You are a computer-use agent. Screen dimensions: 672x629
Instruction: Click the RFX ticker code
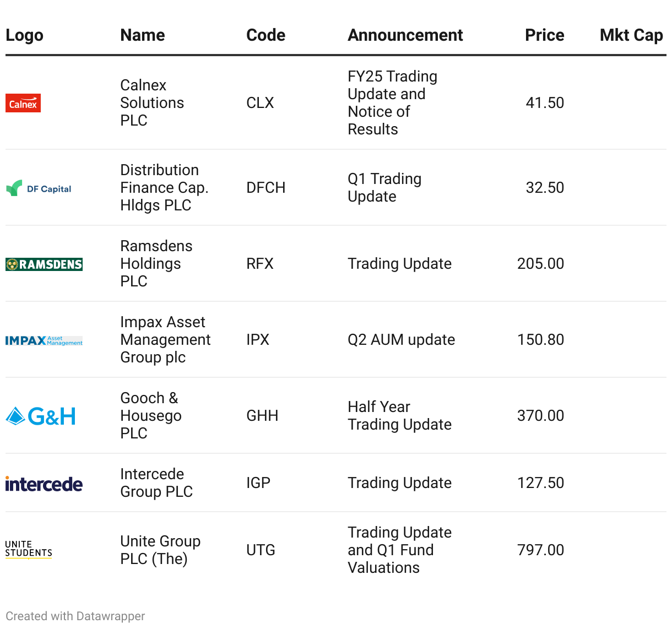(260, 264)
